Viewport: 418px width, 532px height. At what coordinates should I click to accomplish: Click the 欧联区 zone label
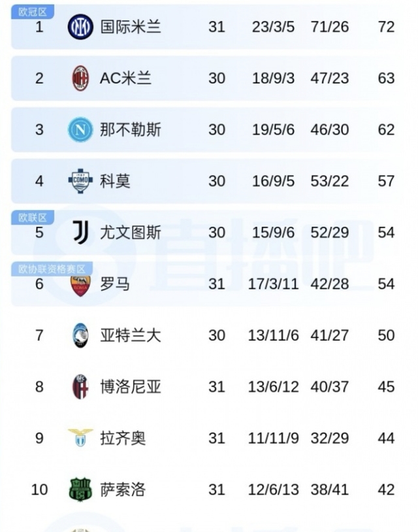pyautogui.click(x=32, y=218)
